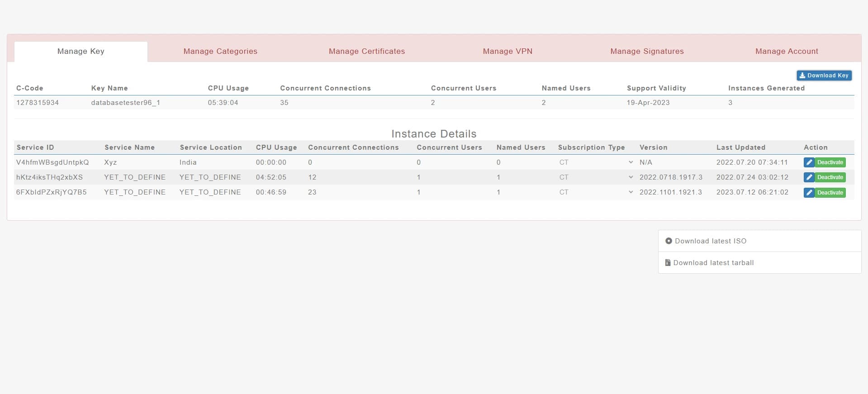Select C-Code value 1278315934

(x=38, y=103)
